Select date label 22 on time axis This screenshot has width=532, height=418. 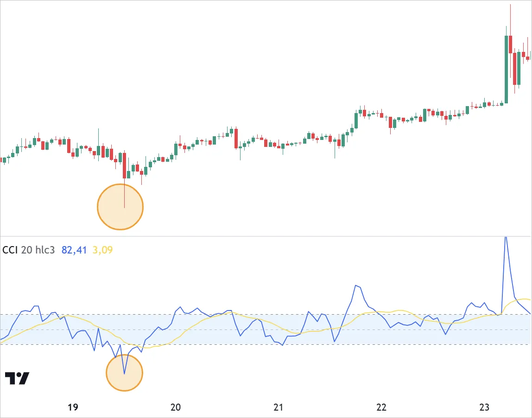(x=381, y=408)
